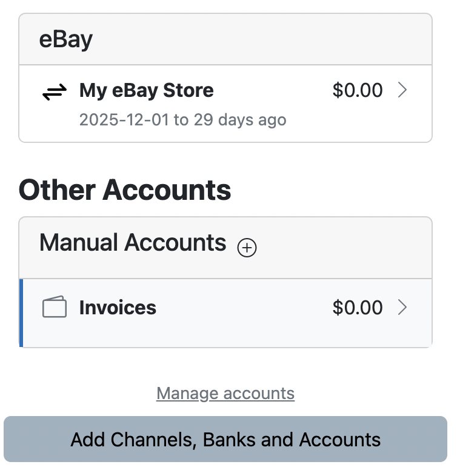Image resolution: width=457 pixels, height=476 pixels.
Task: Click empty space in the eBay header bar
Action: [261, 39]
